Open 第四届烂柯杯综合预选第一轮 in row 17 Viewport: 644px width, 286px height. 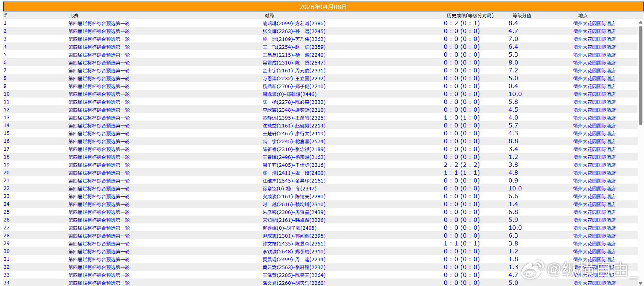(x=99, y=149)
